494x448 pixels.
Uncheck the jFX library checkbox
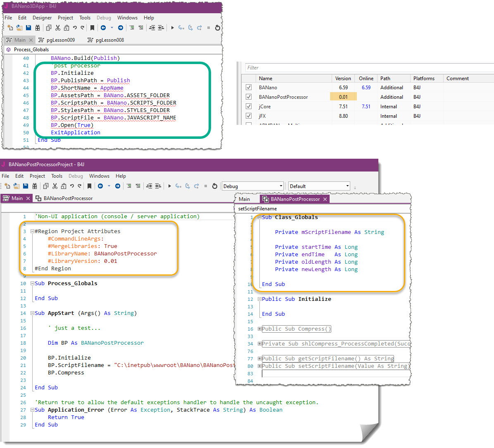pyautogui.click(x=249, y=116)
